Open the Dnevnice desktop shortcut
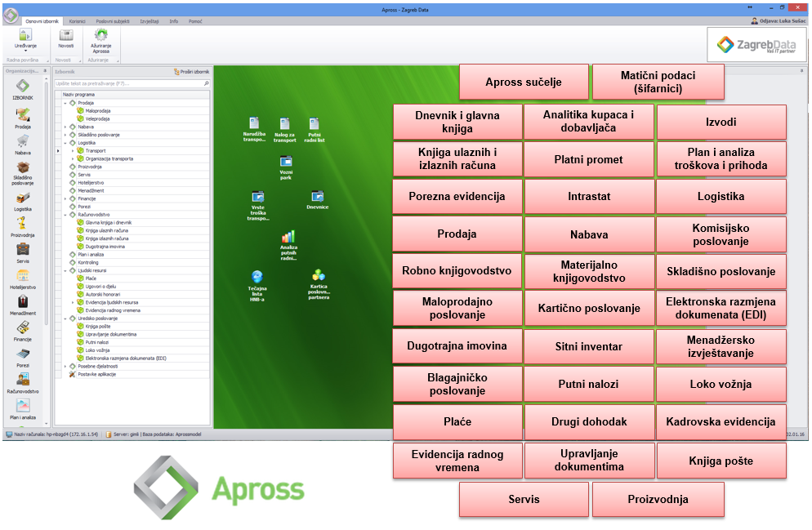 tap(318, 200)
